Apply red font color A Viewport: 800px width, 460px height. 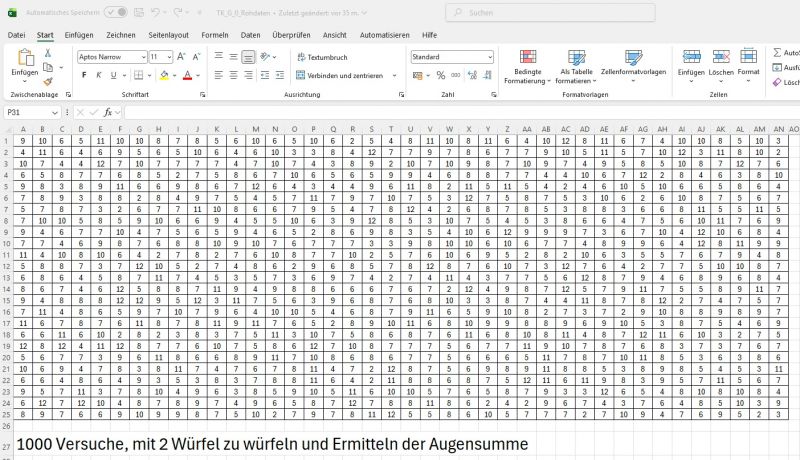click(187, 75)
